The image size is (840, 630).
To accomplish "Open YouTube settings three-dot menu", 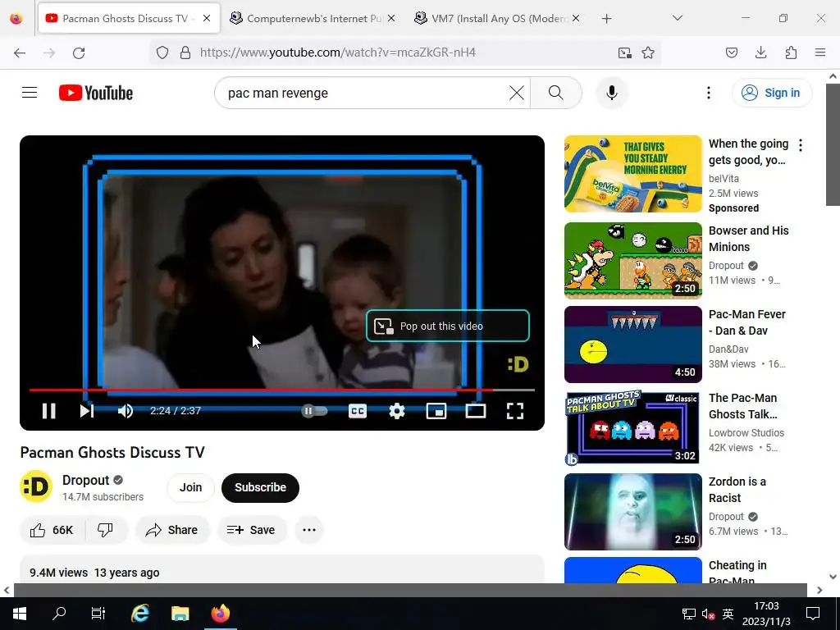I will 708,93.
